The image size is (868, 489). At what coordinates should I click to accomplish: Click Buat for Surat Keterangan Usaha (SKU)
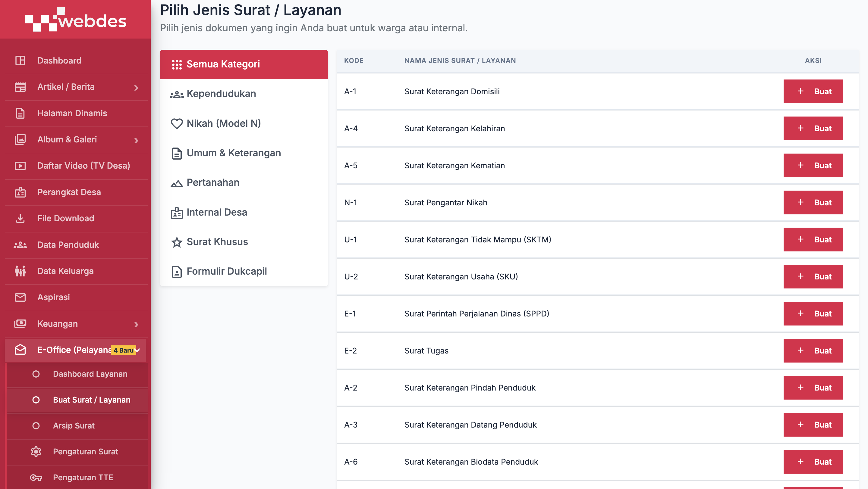click(813, 276)
